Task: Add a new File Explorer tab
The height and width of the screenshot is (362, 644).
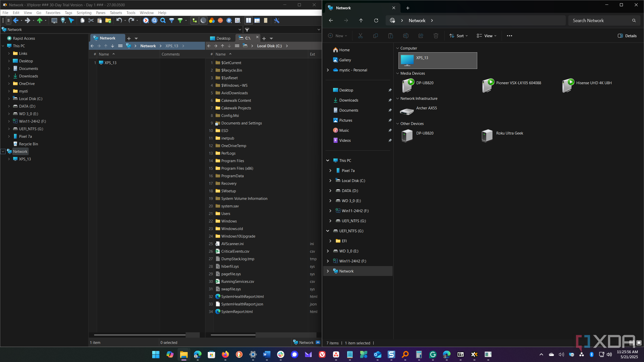Action: pos(408,8)
